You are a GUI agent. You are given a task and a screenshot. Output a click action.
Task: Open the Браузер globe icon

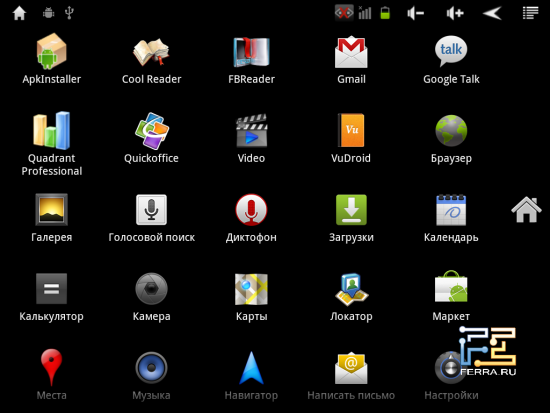451,131
